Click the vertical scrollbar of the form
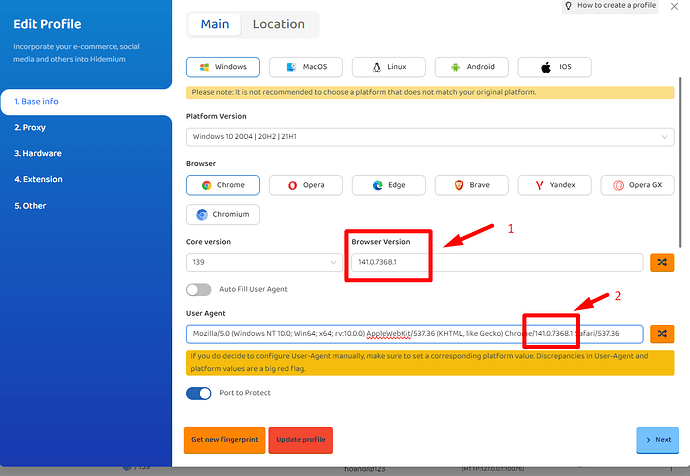The width and height of the screenshot is (690, 476). click(x=680, y=163)
